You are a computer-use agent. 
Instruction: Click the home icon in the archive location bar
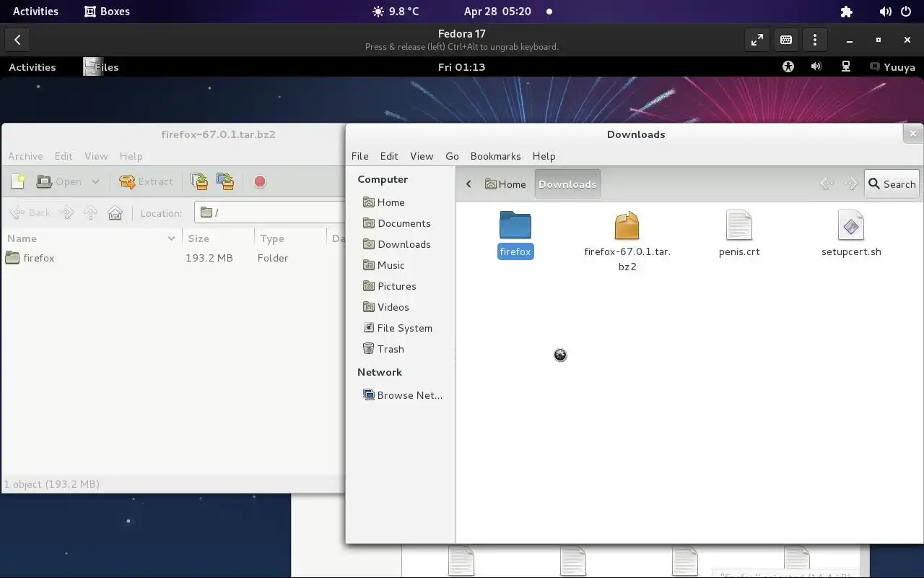115,212
